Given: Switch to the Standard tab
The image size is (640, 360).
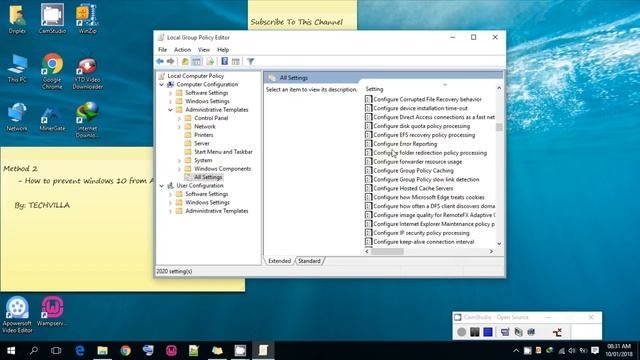Looking at the screenshot, I should pyautogui.click(x=309, y=261).
